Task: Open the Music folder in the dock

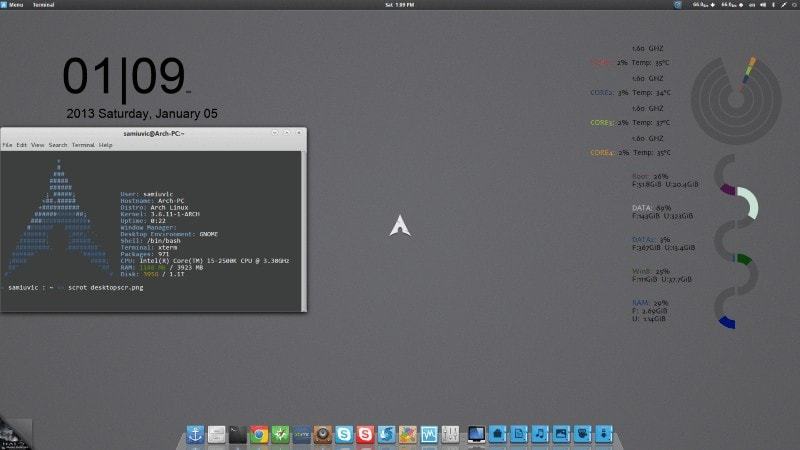Action: coord(540,435)
